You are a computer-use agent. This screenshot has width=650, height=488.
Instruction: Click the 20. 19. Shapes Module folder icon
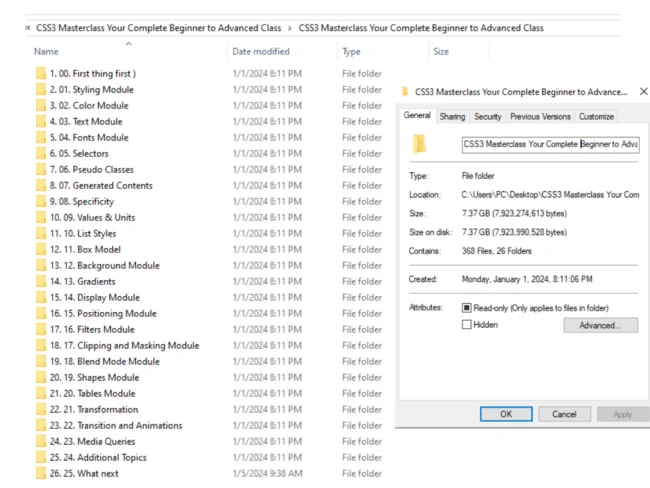40,378
